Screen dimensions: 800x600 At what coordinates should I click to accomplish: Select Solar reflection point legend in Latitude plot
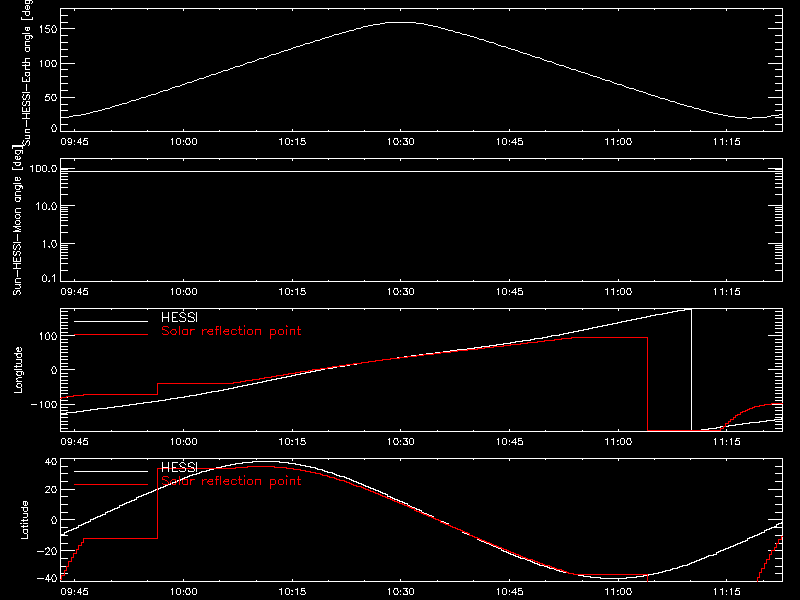coord(231,481)
